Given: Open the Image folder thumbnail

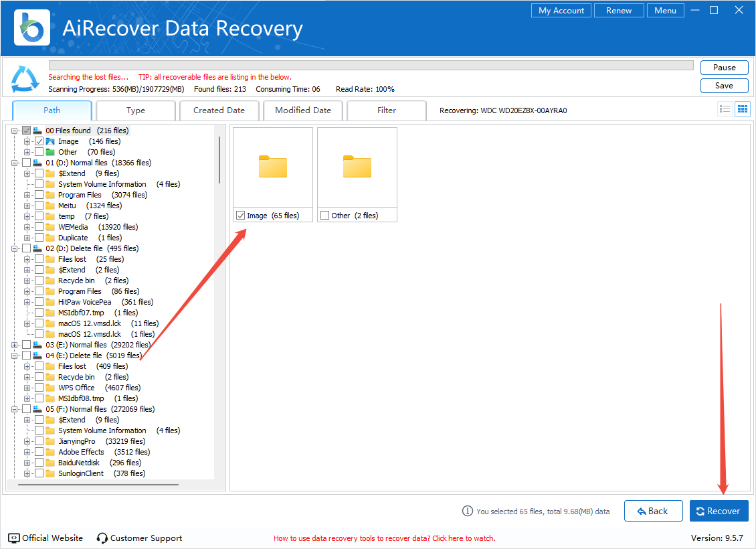Looking at the screenshot, I should click(x=272, y=167).
